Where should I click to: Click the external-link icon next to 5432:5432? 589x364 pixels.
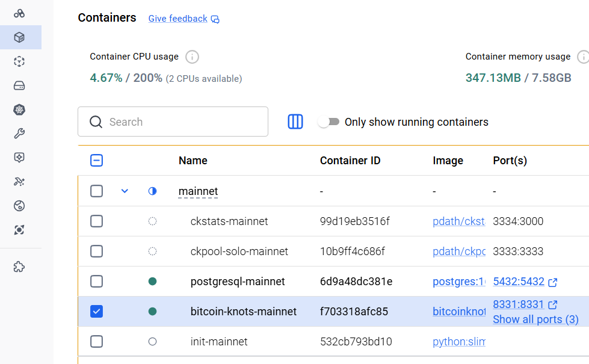click(553, 282)
